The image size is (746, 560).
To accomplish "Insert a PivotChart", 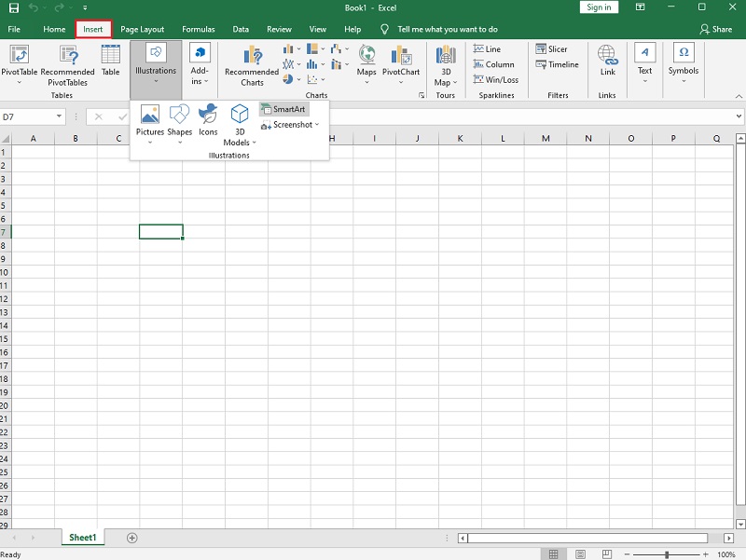I will coord(401,64).
